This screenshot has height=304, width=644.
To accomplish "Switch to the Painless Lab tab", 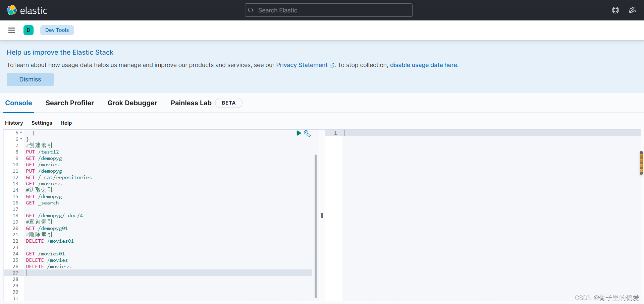I will 191,103.
